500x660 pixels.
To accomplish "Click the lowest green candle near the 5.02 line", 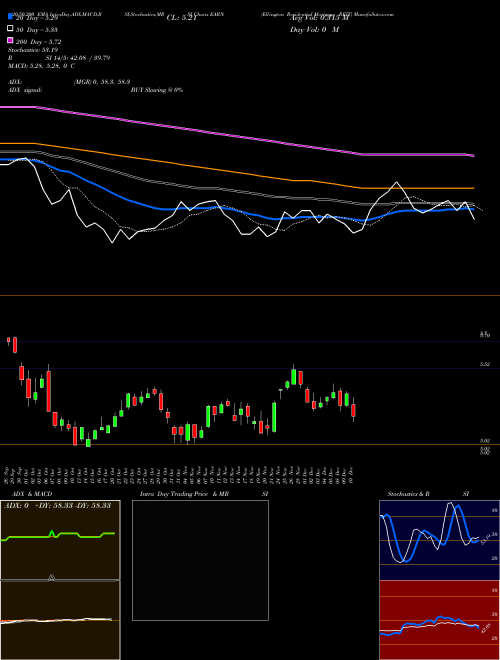I will tap(88, 443).
